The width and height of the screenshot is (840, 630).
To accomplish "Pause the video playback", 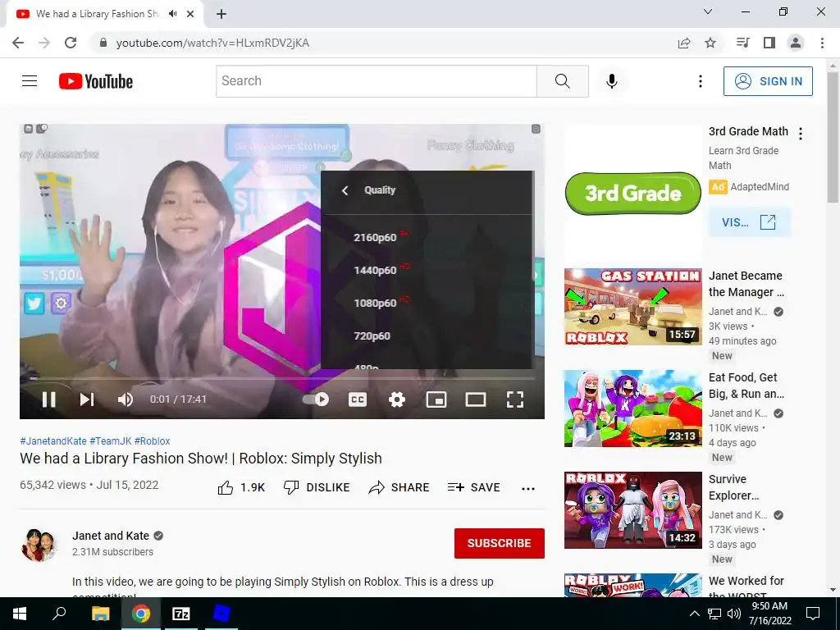I will coord(48,399).
